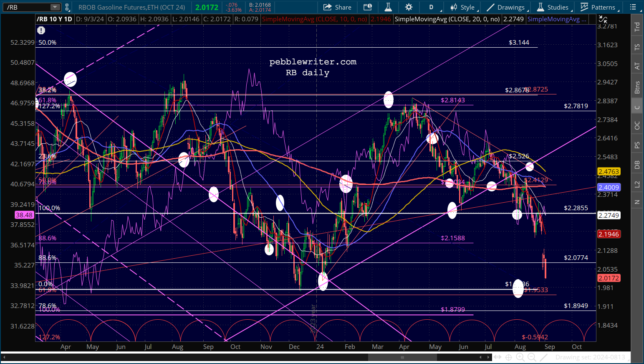Image resolution: width=644 pixels, height=364 pixels.
Task: Click the collapse studies arrows icon
Action: [603, 19]
